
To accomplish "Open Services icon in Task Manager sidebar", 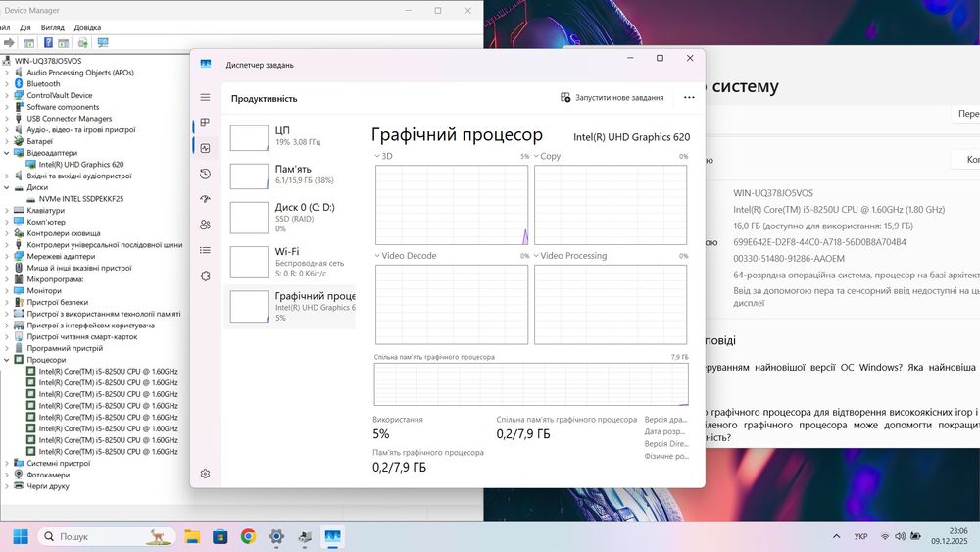I will tap(205, 276).
